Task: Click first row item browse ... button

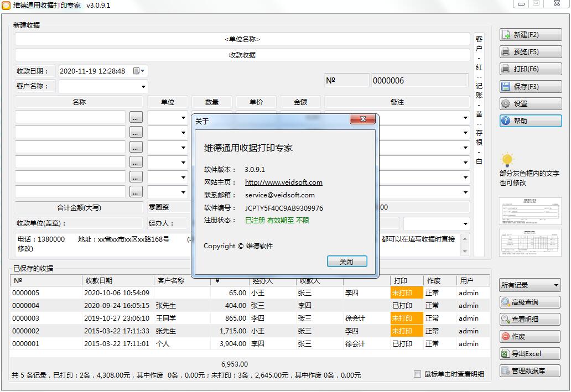Action: [x=136, y=118]
